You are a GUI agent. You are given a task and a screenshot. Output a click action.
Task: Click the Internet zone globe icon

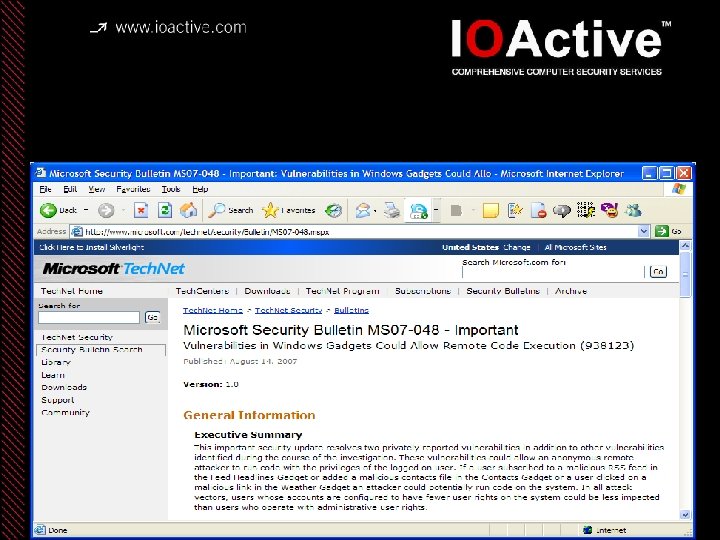[x=587, y=530]
